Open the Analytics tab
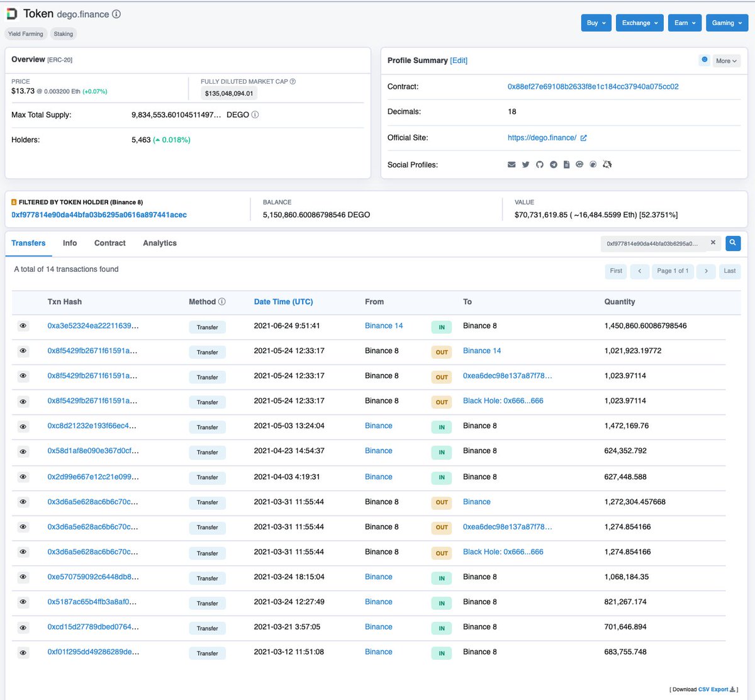Viewport: 755px width, 700px height. click(159, 243)
